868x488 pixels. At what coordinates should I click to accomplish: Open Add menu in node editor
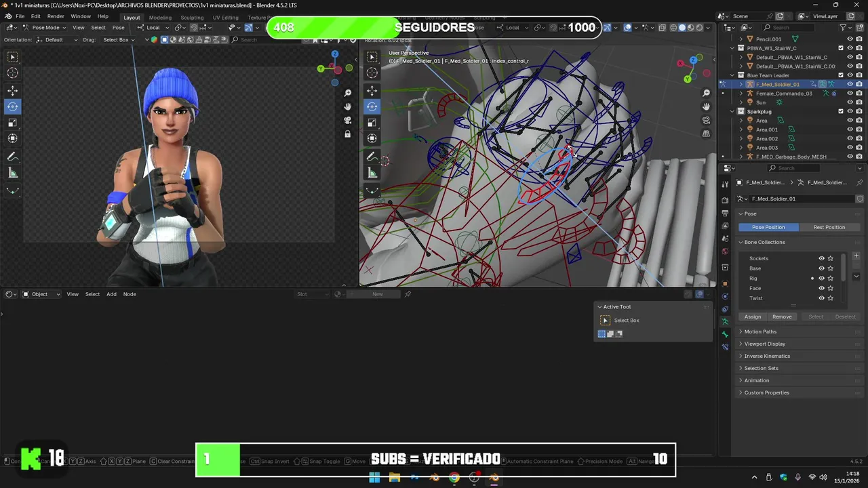click(x=111, y=294)
